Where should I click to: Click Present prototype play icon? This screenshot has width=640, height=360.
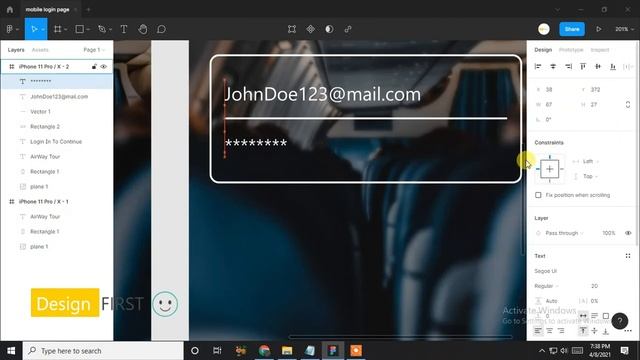pyautogui.click(x=598, y=29)
